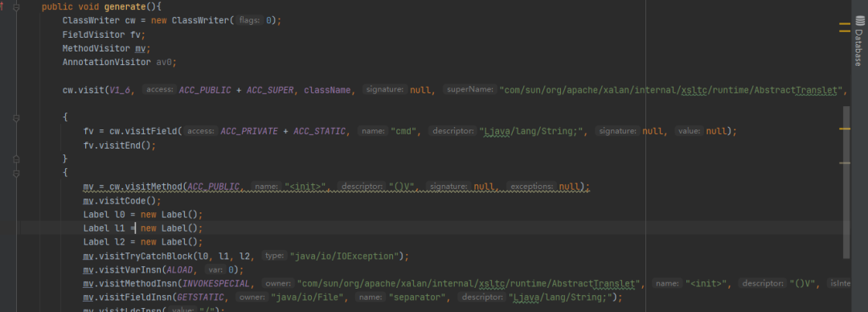Click the "INVOKESPECIAL" opcode constant
Image resolution: width=868 pixels, height=312 pixels.
tap(217, 284)
